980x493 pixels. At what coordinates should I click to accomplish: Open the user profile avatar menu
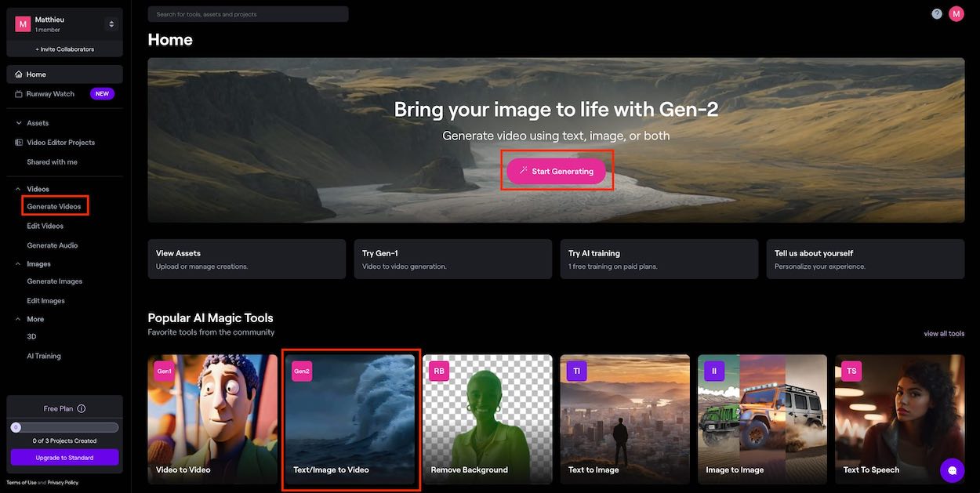(956, 14)
